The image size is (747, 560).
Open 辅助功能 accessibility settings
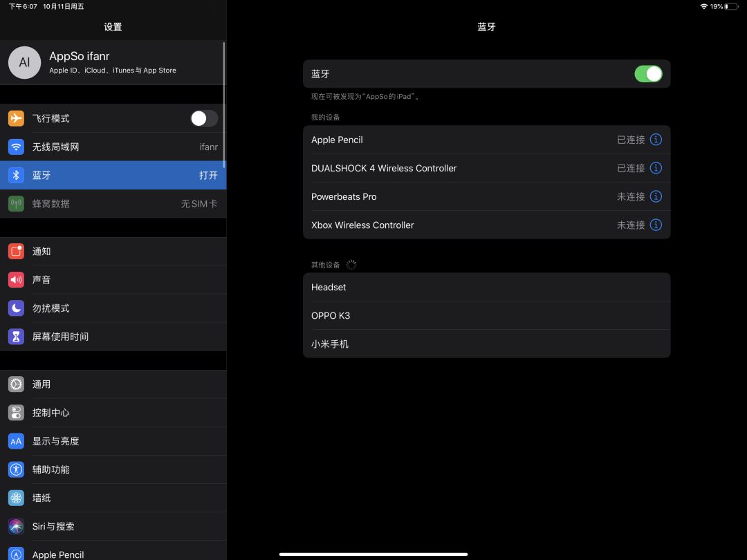click(113, 469)
